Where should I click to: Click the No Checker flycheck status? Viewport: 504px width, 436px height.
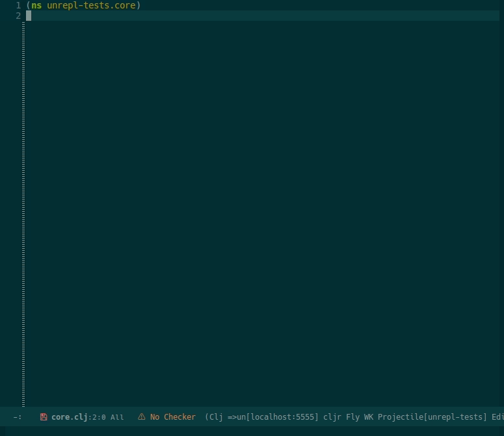click(x=172, y=417)
